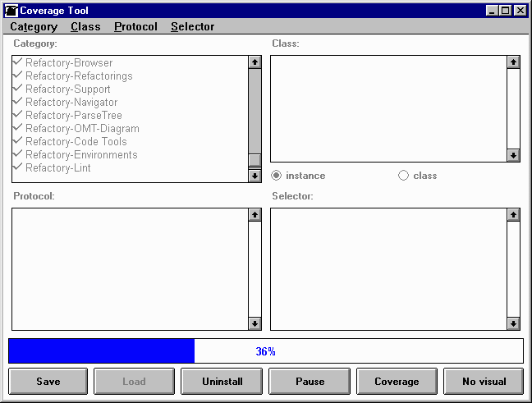
Task: Toggle checkmark beside Refactory-Browser
Action: (17, 62)
